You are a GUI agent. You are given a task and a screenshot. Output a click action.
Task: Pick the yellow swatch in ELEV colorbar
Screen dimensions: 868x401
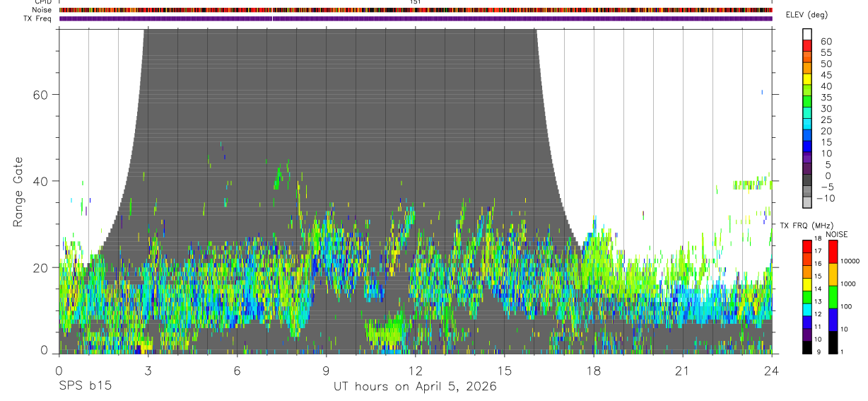[808, 79]
